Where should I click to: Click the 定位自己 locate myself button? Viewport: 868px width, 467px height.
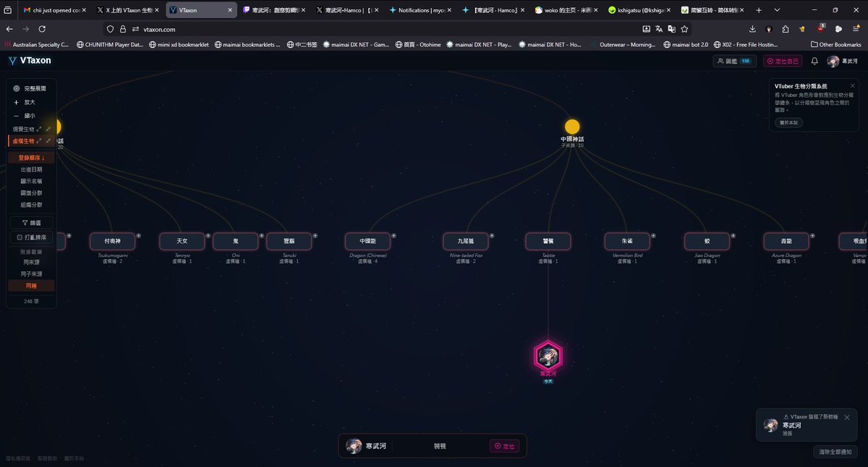(x=783, y=62)
